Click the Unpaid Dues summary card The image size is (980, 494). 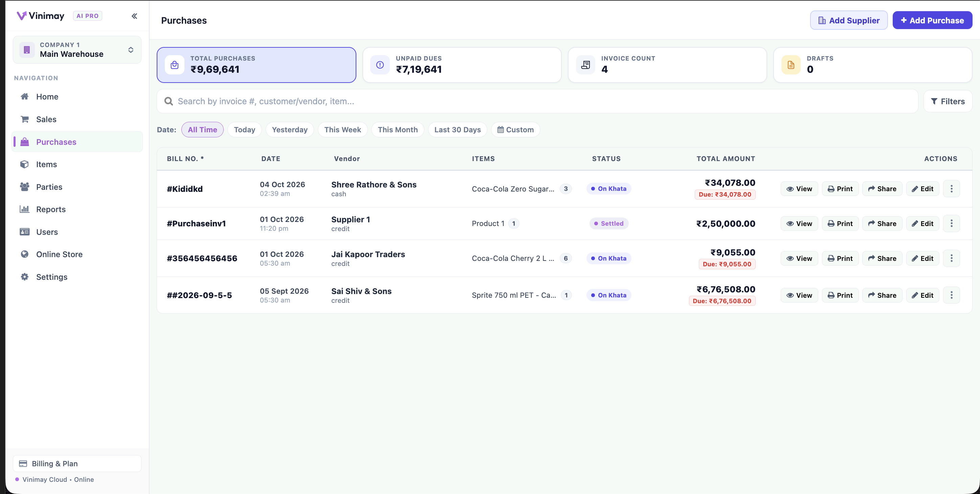click(x=462, y=65)
